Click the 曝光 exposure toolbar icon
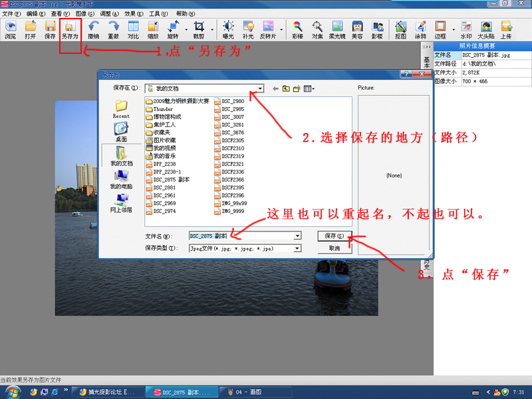The width and height of the screenshot is (532, 399). tap(228, 30)
